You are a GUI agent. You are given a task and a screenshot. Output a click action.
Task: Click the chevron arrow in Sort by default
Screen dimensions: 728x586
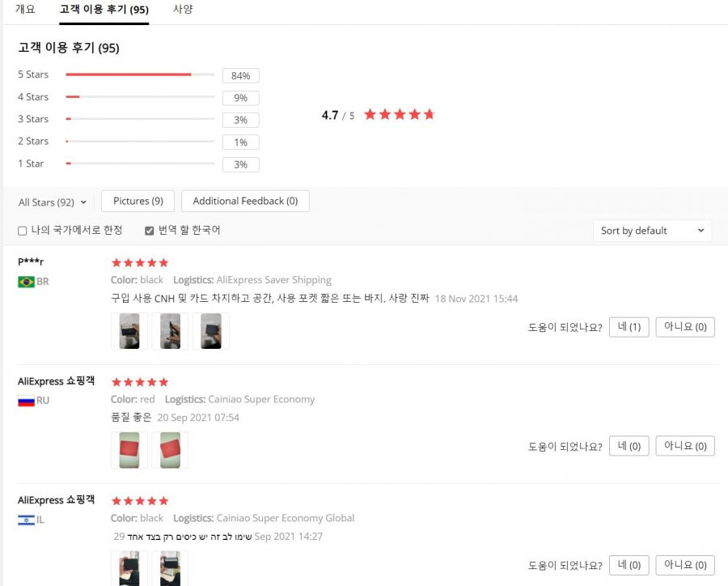pyautogui.click(x=700, y=231)
